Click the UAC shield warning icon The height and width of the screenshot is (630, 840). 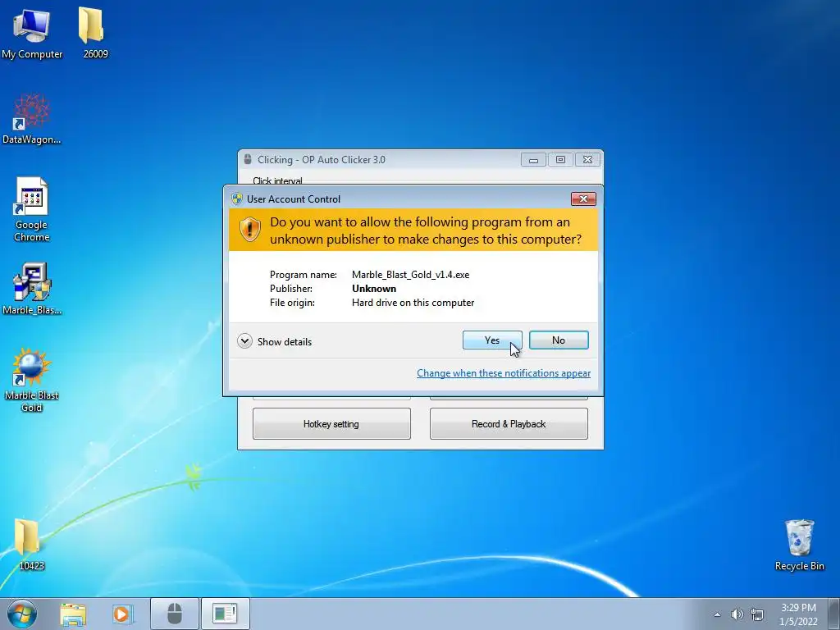(249, 230)
